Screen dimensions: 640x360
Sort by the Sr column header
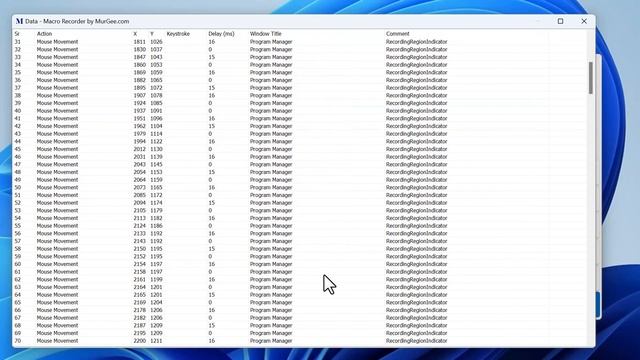[17, 34]
